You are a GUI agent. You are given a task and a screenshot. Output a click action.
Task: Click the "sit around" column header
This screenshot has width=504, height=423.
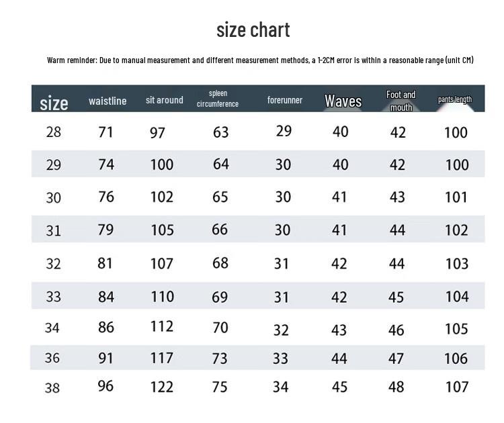point(165,100)
